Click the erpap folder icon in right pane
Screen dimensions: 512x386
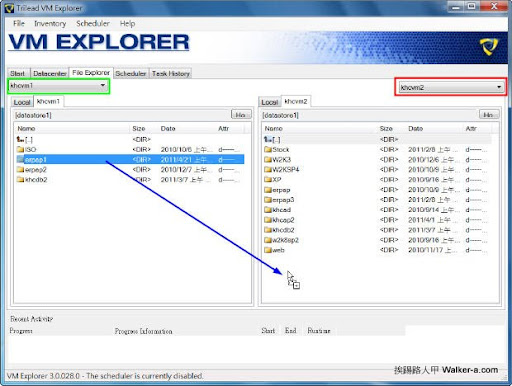pos(268,190)
